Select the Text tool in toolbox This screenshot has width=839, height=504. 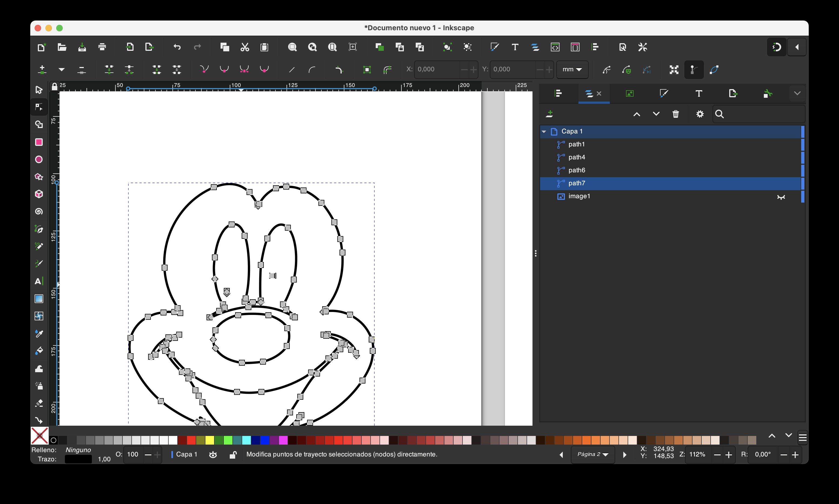(39, 281)
